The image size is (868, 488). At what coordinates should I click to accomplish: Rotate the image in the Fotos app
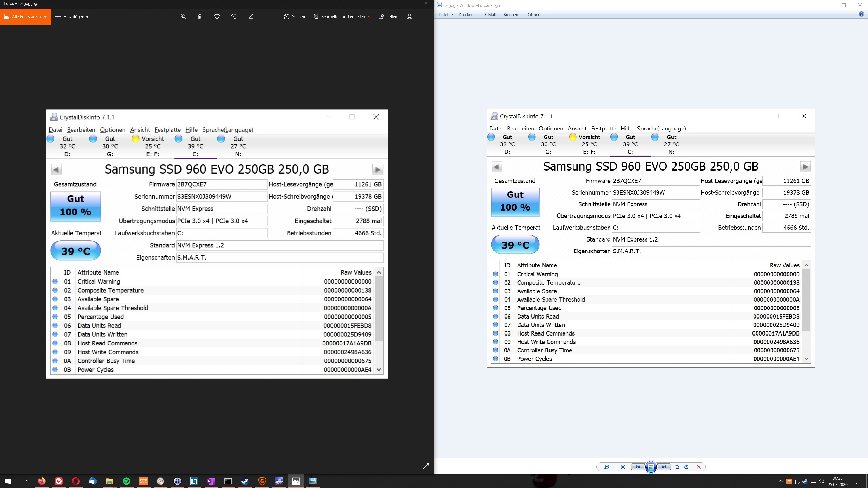[234, 16]
